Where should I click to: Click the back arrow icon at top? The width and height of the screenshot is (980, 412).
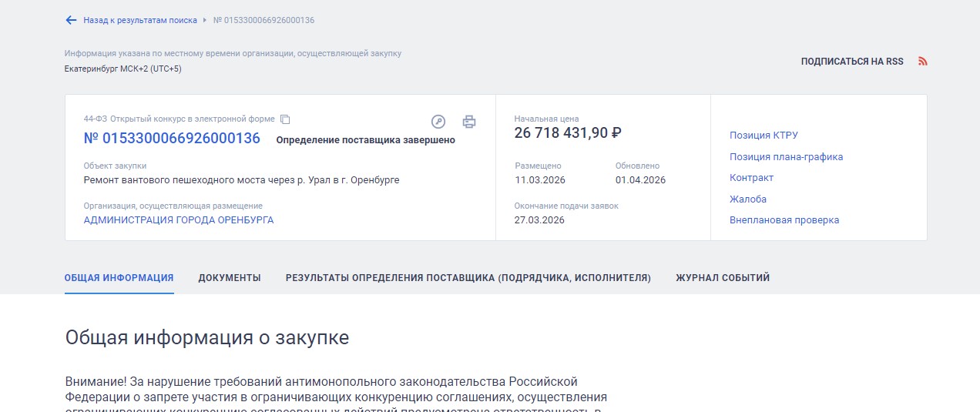pos(71,20)
